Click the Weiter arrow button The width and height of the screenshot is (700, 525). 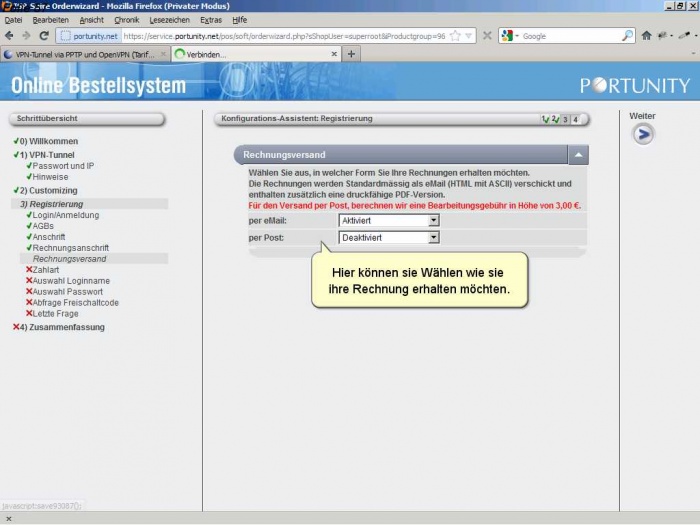click(x=643, y=134)
